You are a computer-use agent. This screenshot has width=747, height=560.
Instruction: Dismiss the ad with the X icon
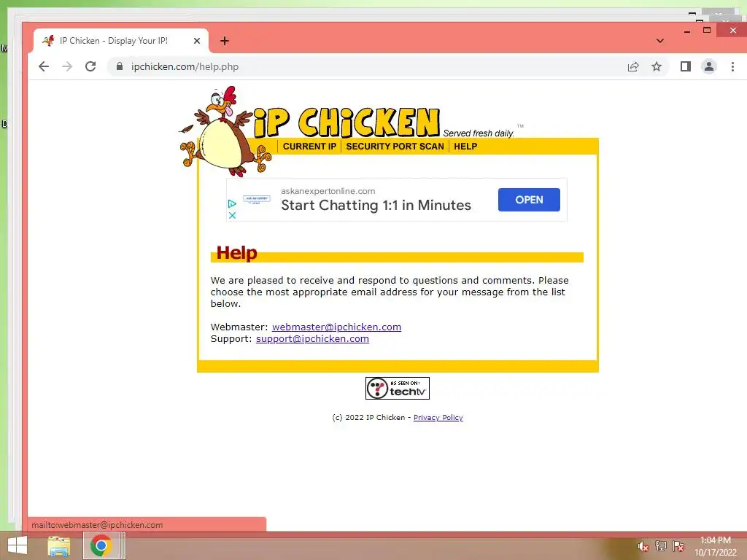click(x=232, y=215)
